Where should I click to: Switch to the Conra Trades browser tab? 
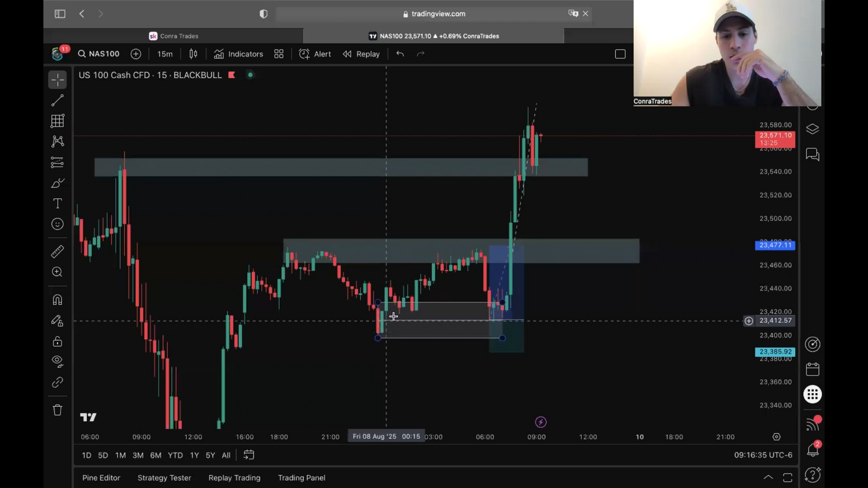(174, 36)
